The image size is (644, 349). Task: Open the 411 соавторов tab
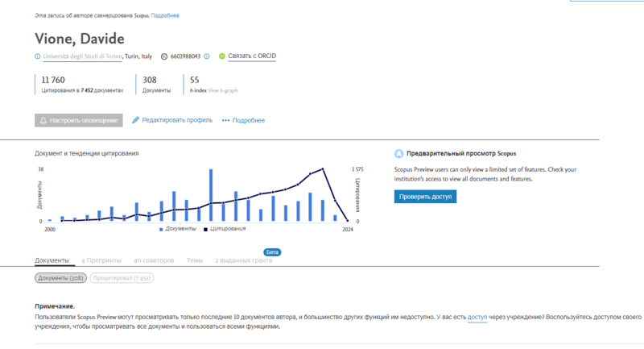pos(154,260)
